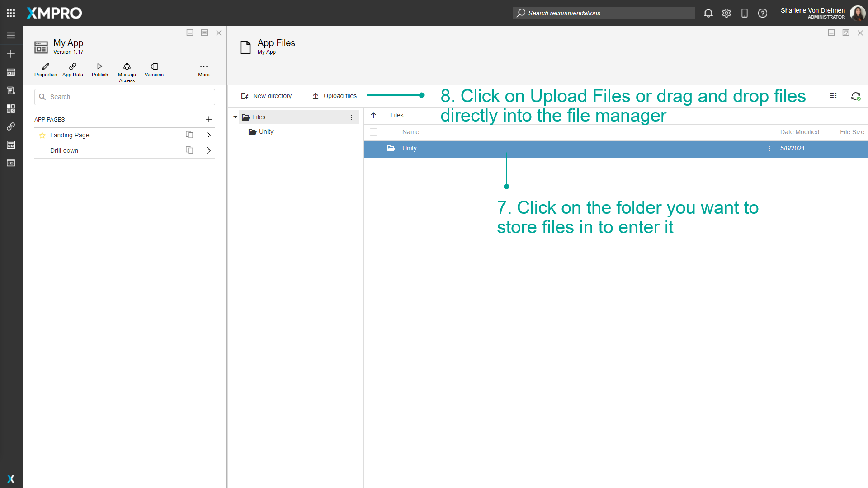Select the checkbox on the Unity folder row

(x=374, y=148)
